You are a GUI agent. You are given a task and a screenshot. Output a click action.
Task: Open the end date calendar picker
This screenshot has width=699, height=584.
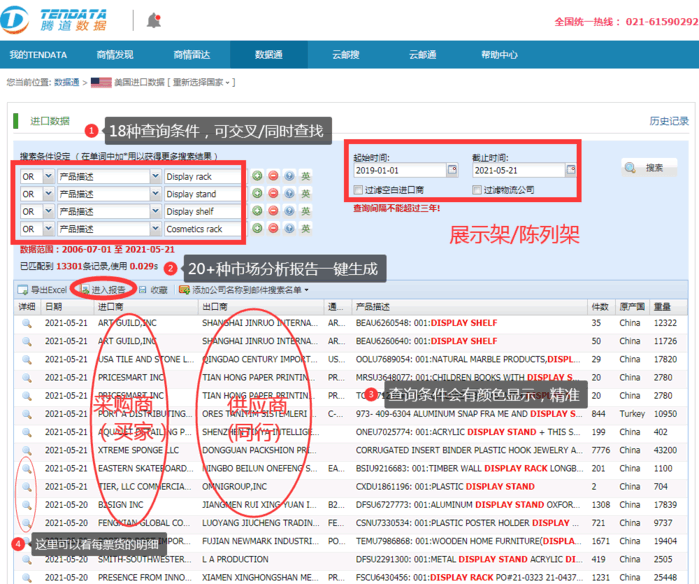pos(571,170)
